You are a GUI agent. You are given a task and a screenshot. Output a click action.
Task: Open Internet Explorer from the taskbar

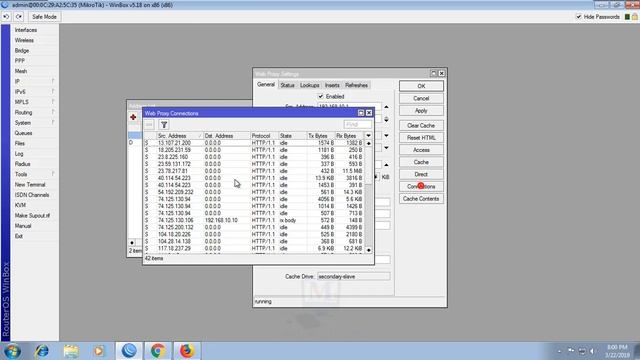tap(42, 351)
